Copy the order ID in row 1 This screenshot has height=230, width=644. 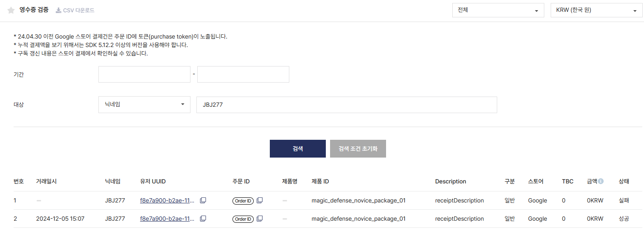click(260, 200)
